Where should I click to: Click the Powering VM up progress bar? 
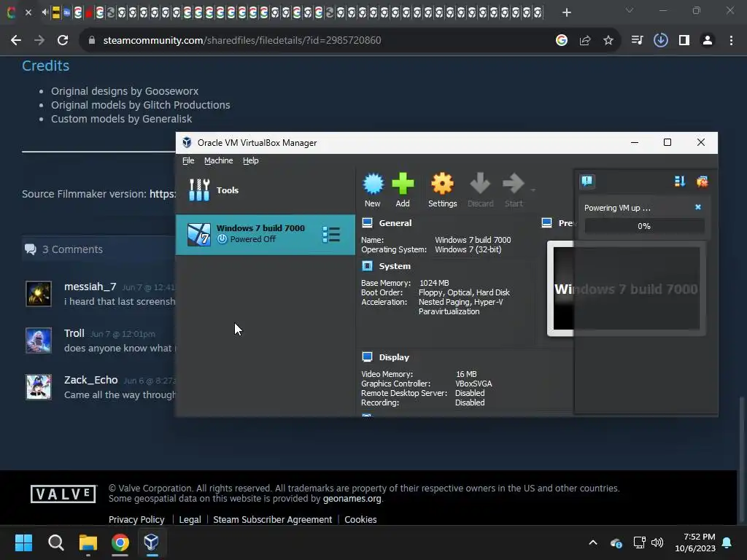644,226
